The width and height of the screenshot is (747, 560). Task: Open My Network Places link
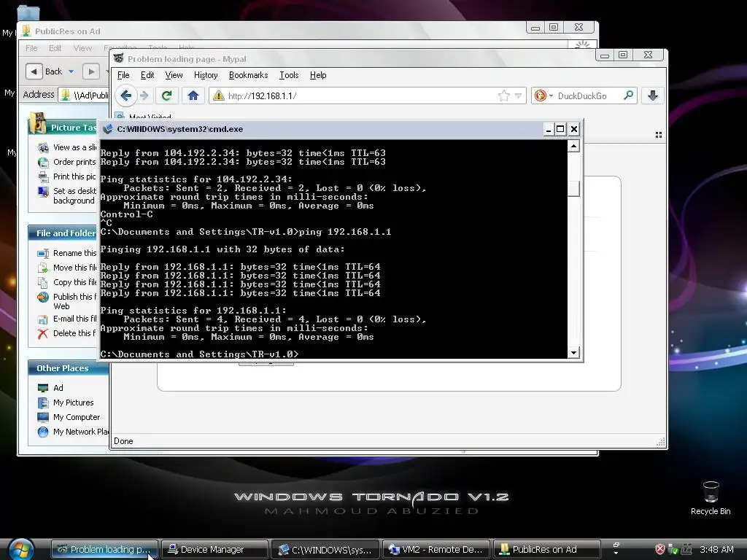[x=74, y=432]
